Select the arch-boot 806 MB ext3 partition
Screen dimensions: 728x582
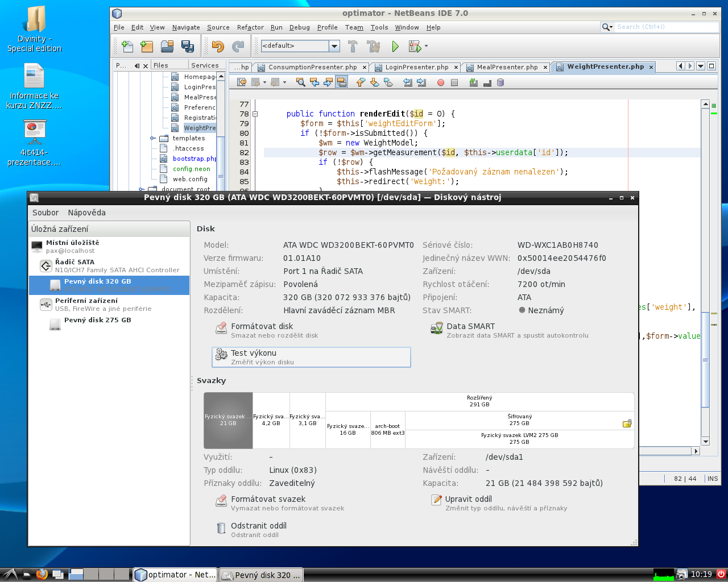coord(387,430)
